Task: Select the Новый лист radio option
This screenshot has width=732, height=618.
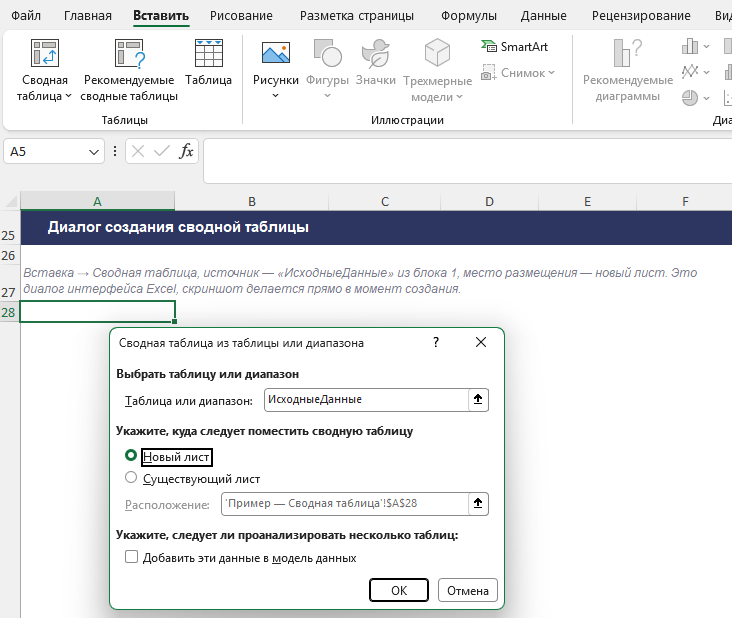Action: pyautogui.click(x=131, y=455)
